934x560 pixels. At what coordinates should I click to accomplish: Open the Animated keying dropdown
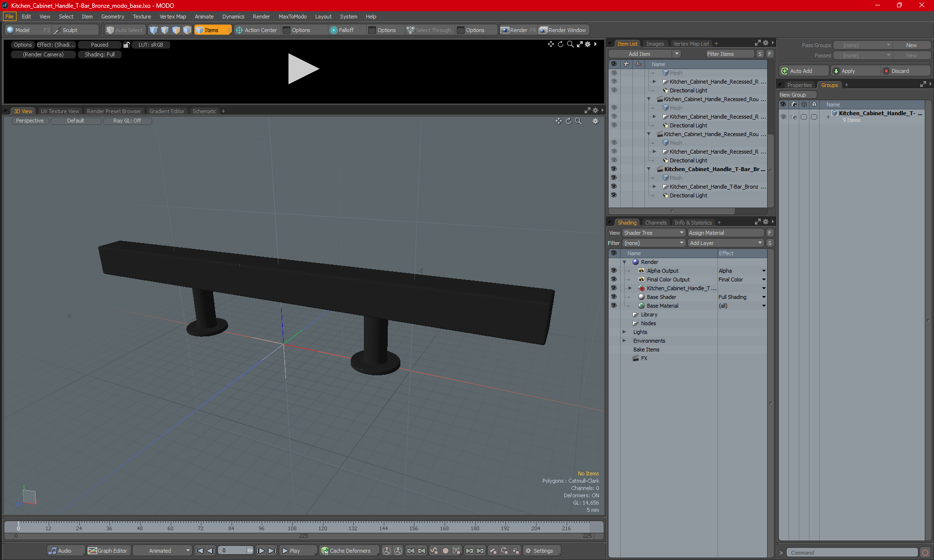click(x=162, y=551)
